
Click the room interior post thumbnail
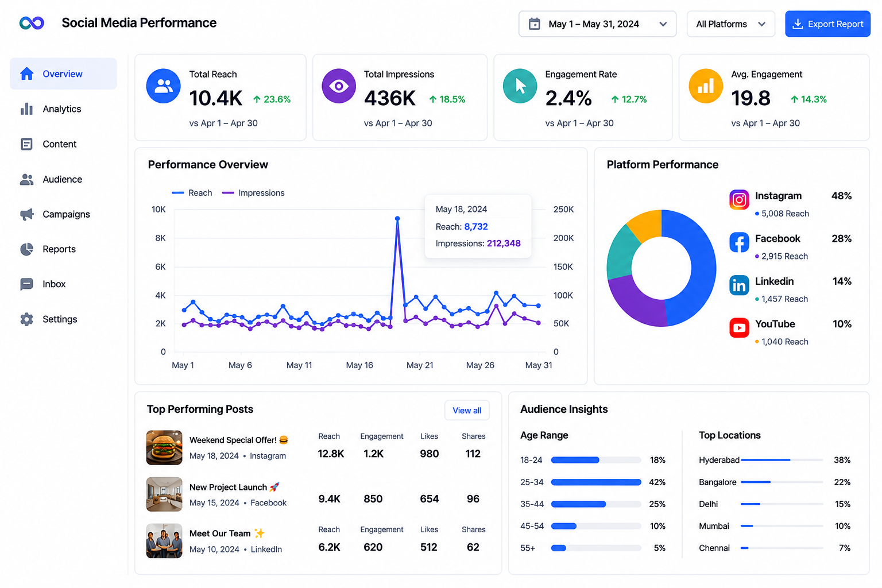[x=164, y=494]
